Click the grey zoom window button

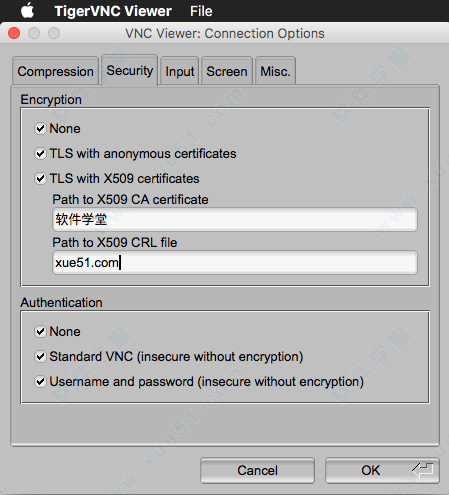click(54, 33)
